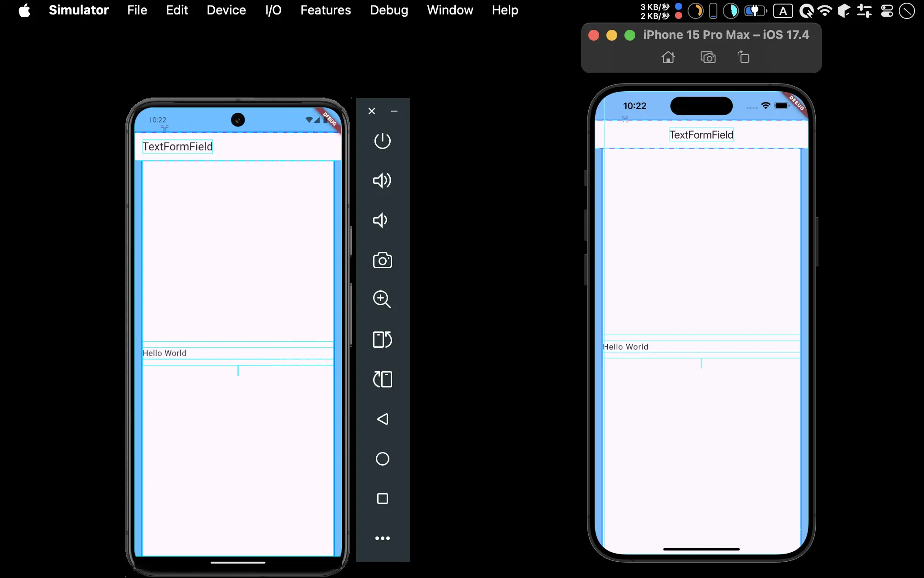Image resolution: width=924 pixels, height=578 pixels.
Task: Take a screenshot with the emulator camera icon
Action: point(382,260)
